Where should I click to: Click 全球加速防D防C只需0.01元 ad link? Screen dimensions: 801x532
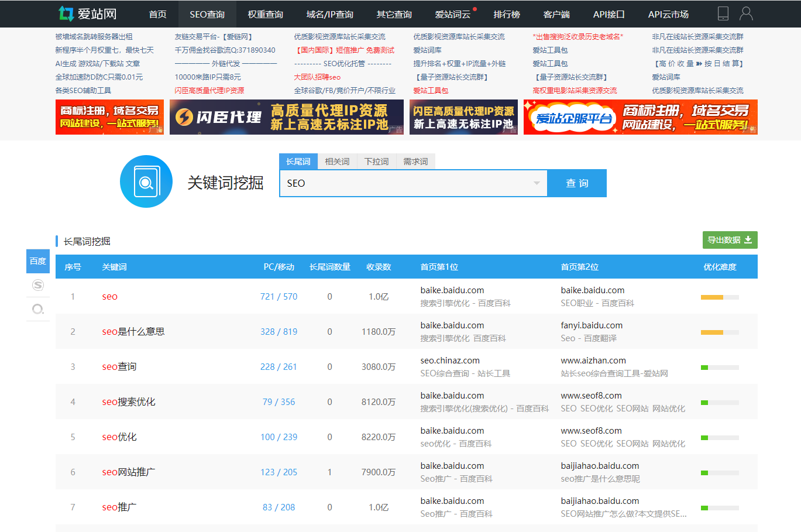coord(99,77)
